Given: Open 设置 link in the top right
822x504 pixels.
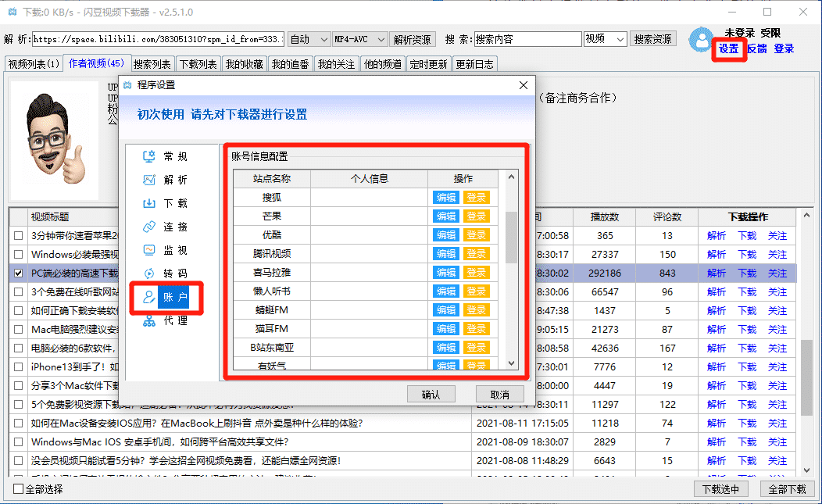Looking at the screenshot, I should (729, 48).
